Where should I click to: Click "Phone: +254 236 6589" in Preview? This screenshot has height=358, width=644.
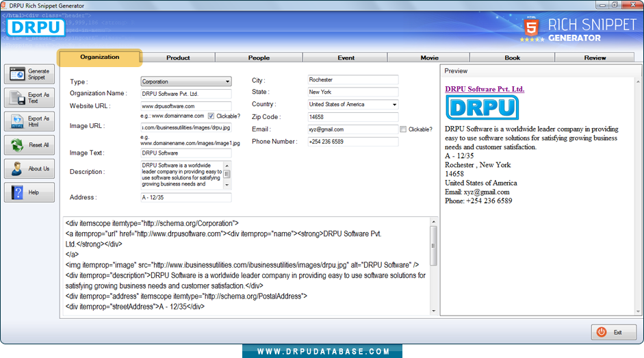[x=478, y=201]
